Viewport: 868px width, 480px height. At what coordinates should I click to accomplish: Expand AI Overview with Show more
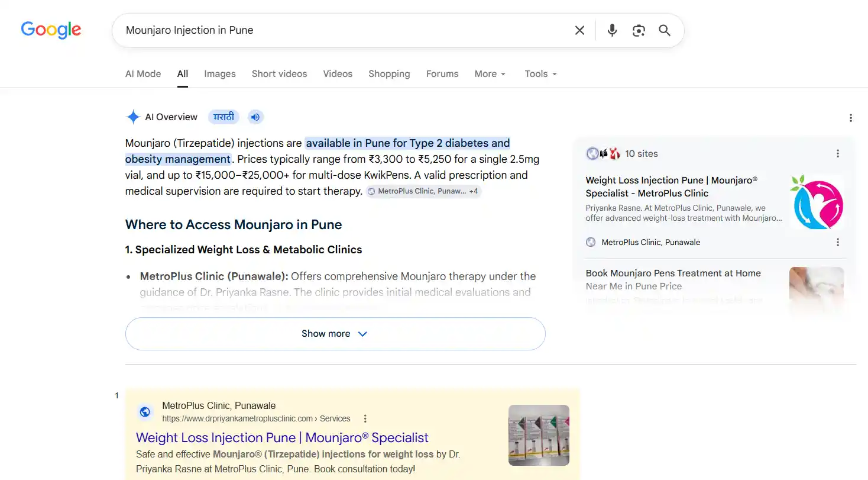point(335,334)
